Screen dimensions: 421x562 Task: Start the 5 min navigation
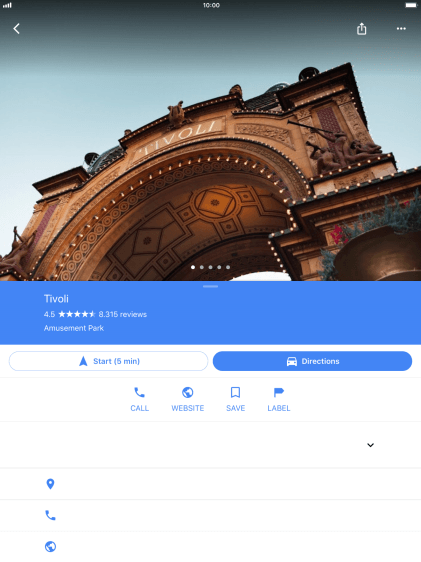[x=108, y=361]
